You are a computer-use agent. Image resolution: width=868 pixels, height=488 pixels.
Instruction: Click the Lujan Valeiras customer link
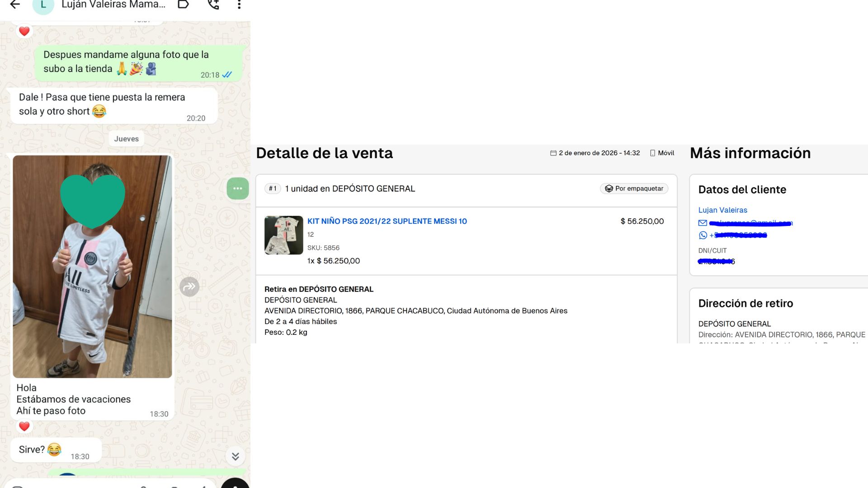(722, 210)
